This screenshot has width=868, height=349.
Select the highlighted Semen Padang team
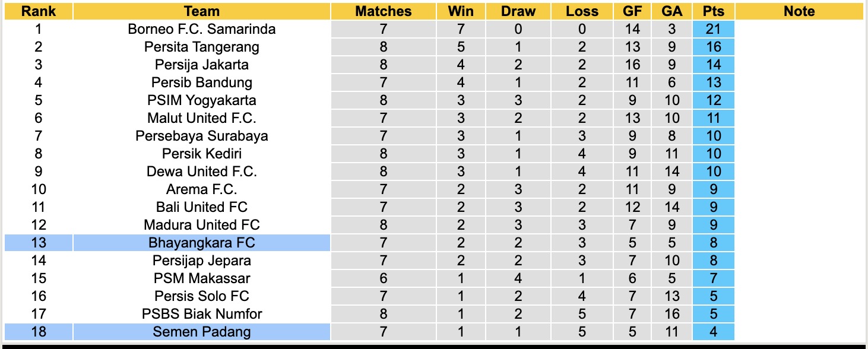[202, 332]
